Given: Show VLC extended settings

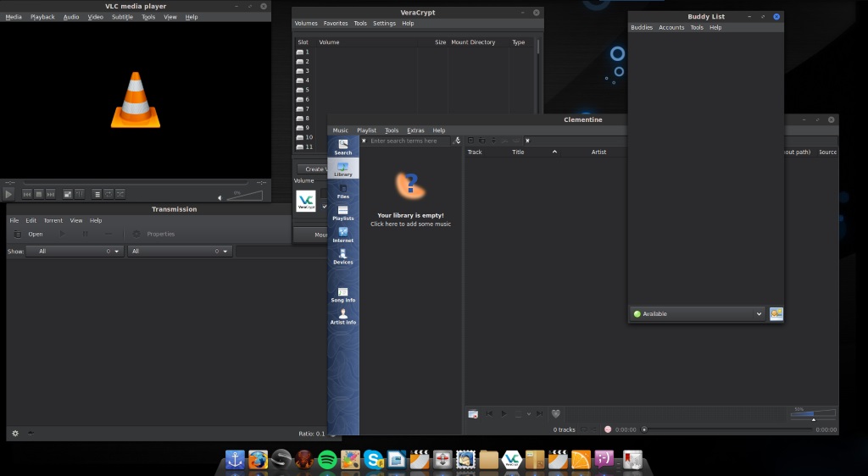Looking at the screenshot, I should [x=80, y=194].
